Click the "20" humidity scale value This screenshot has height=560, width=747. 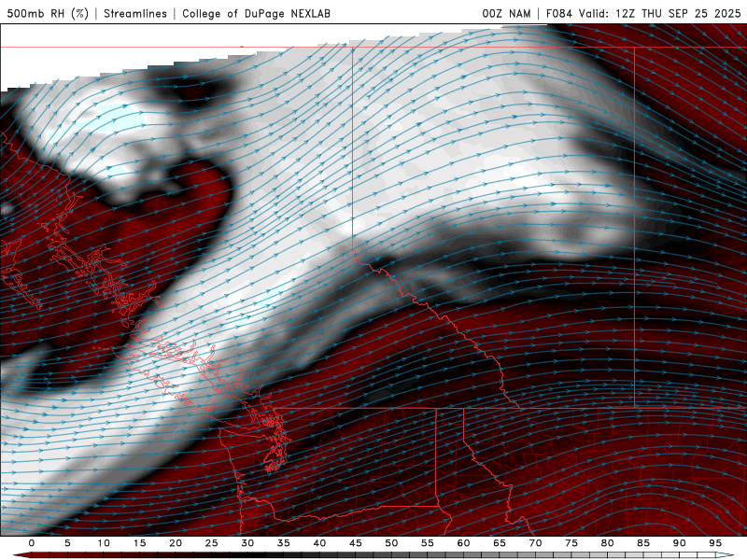click(176, 543)
